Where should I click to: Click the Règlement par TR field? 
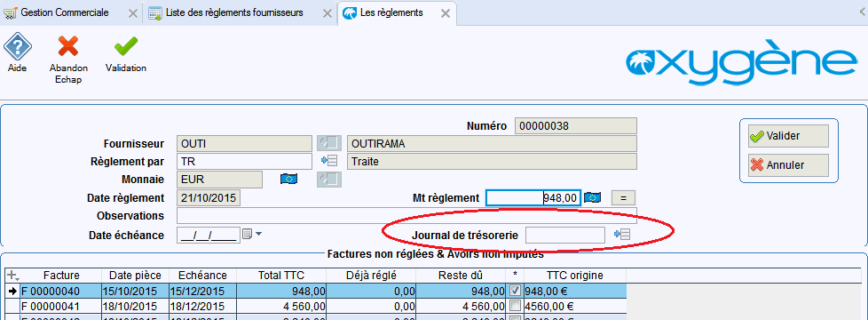(245, 162)
